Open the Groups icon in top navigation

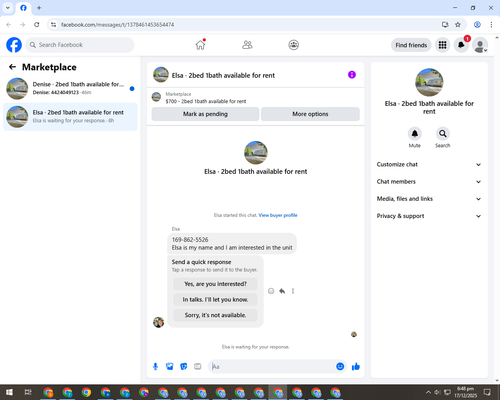point(294,45)
